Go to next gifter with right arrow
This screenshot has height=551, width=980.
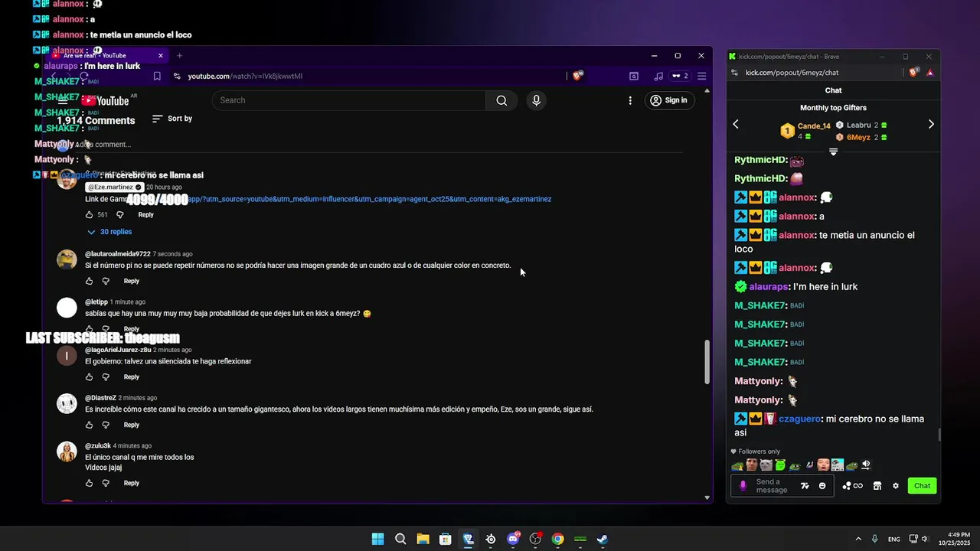pyautogui.click(x=931, y=124)
